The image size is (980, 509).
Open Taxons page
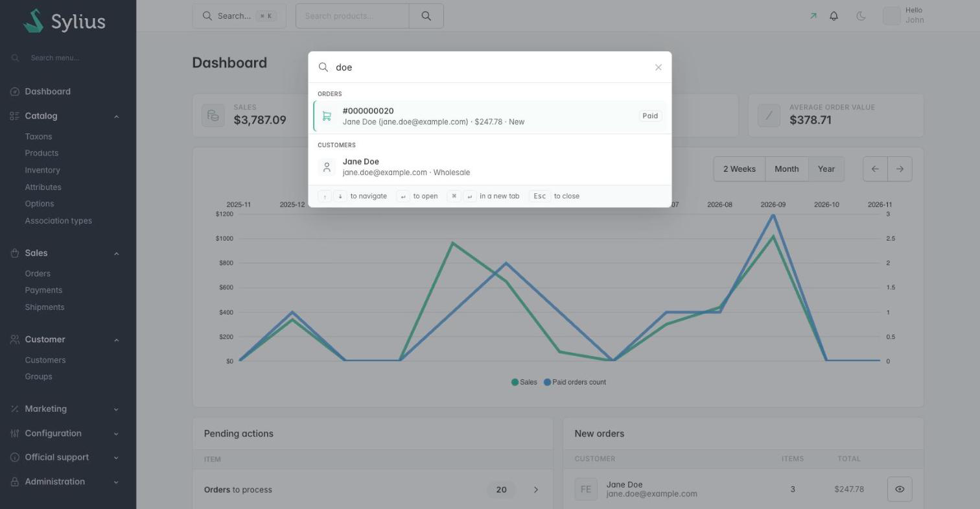38,137
